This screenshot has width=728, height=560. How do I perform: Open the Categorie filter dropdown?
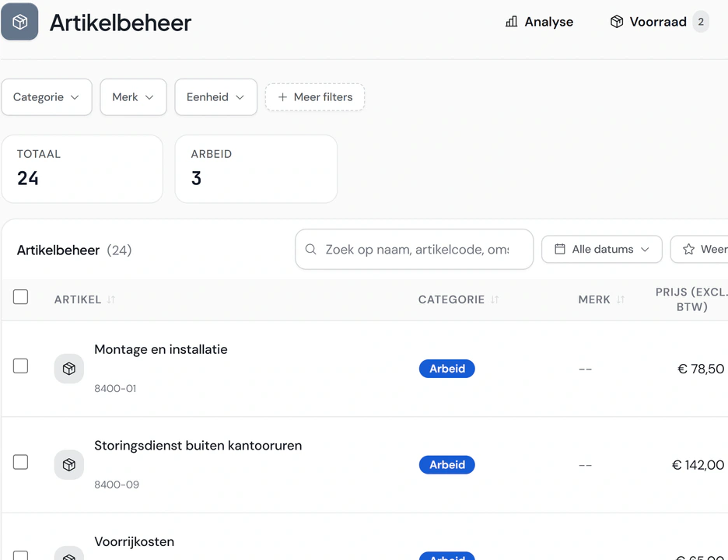click(47, 97)
